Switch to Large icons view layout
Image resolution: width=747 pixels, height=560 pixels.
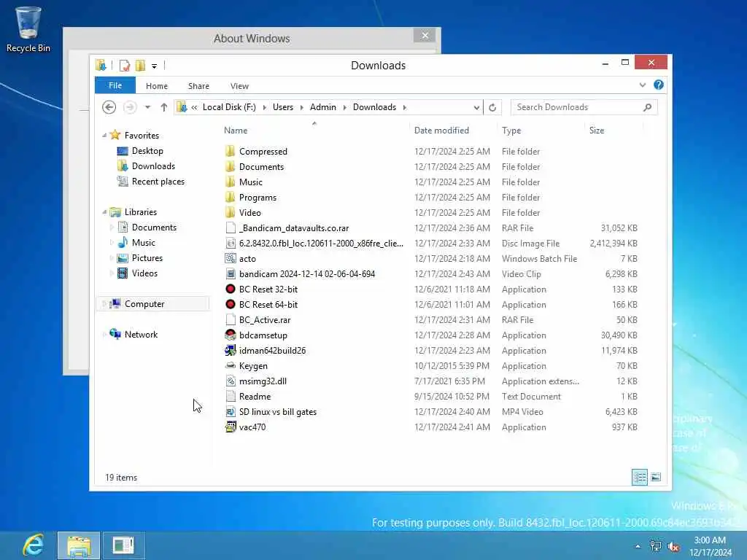656,477
